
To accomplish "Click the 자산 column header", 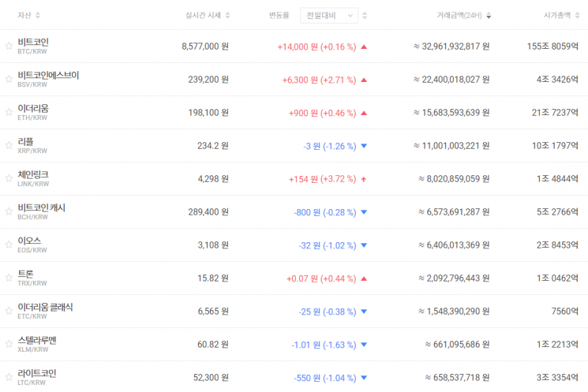I will 24,15.
